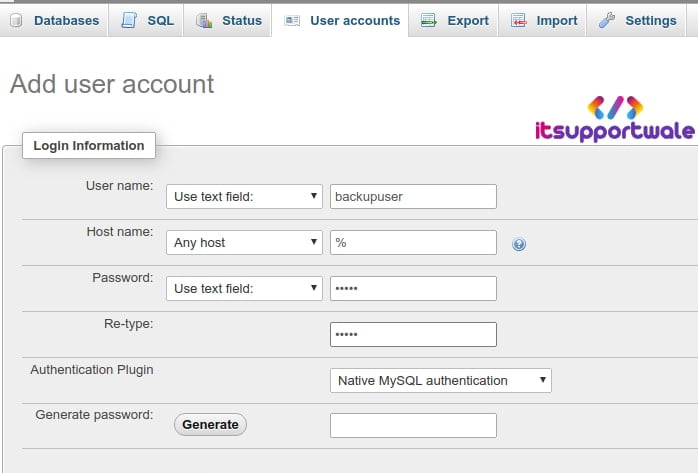Switch to the SQL tab
Screen dimensions: 698x473
pos(146,20)
